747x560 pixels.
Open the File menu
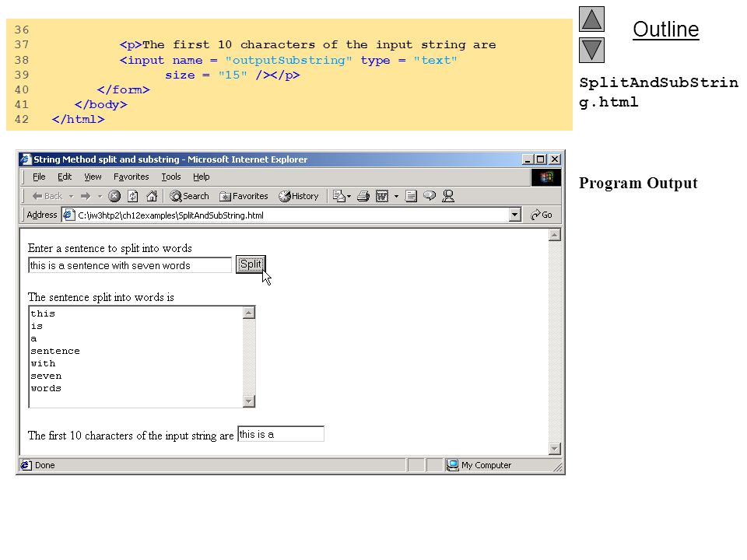pyautogui.click(x=39, y=177)
